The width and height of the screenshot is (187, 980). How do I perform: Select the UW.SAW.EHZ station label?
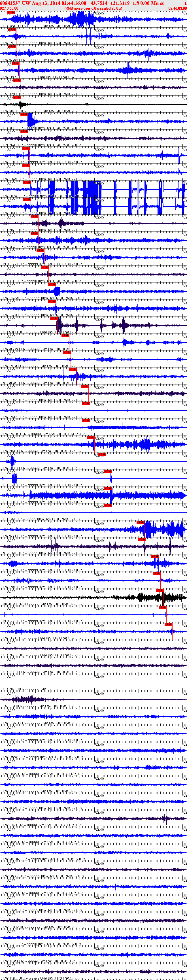(43, 910)
